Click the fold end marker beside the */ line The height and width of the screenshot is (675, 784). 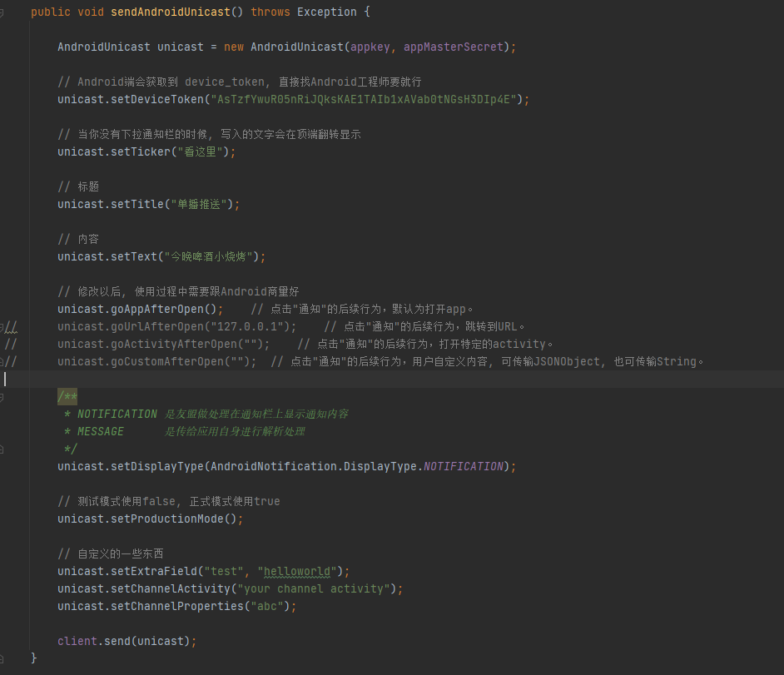click(x=2, y=449)
